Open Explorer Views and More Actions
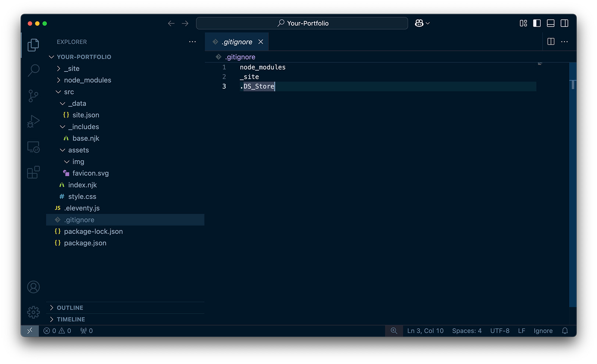The width and height of the screenshot is (597, 364). [192, 42]
